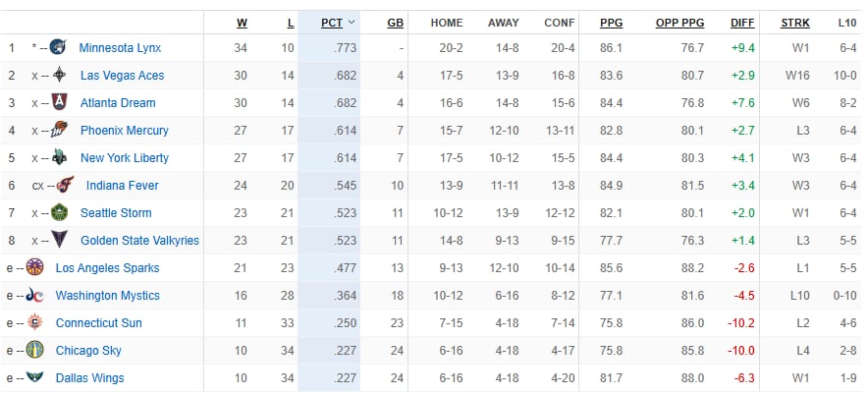The width and height of the screenshot is (868, 395).
Task: Sort by the DIFF column header
Action: coord(742,24)
